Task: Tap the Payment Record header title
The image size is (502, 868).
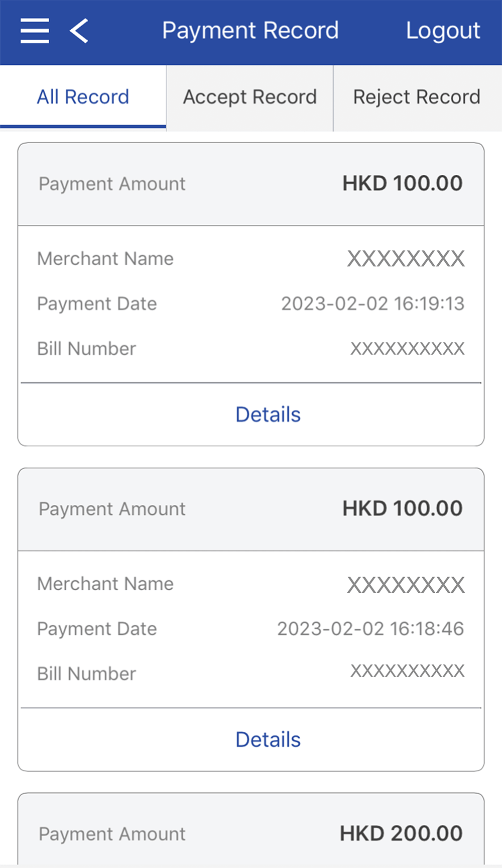Action: [x=250, y=31]
